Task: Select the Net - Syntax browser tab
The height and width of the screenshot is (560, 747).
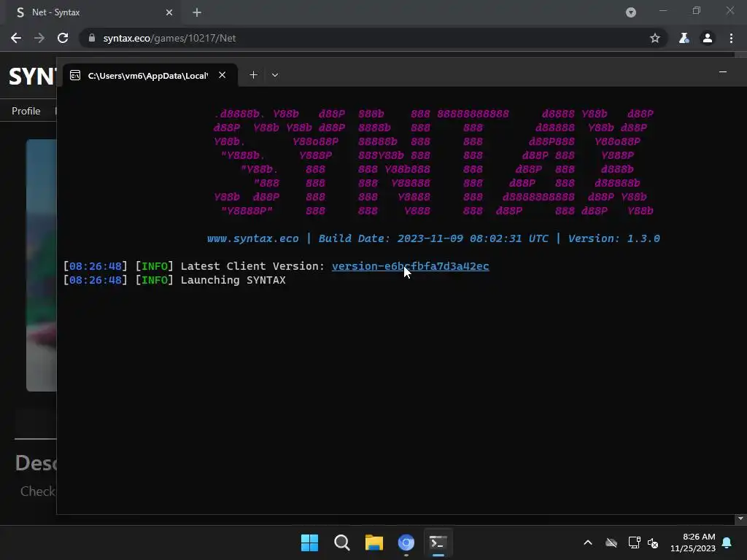Action: (94, 12)
